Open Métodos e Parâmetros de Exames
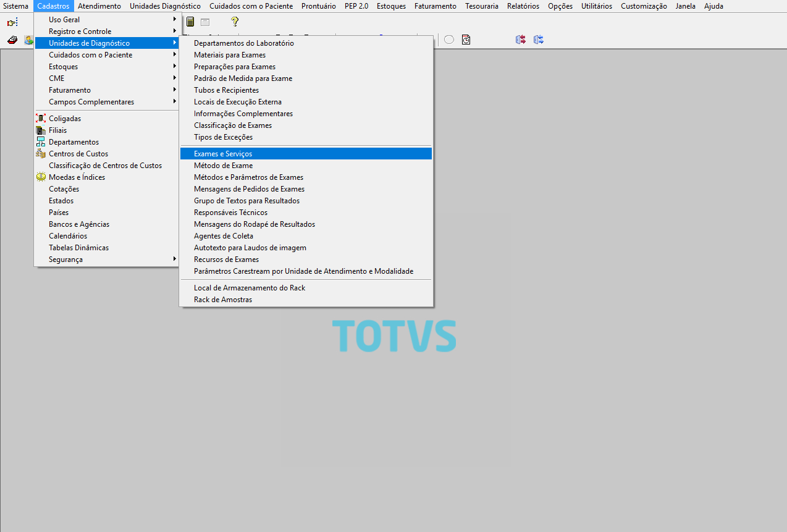 pos(306,177)
